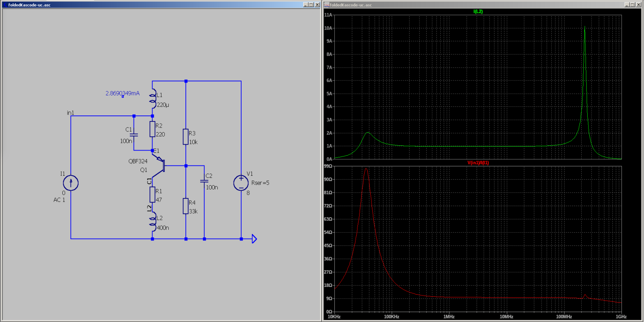Minimize the plot window
The image size is (644, 322).
pyautogui.click(x=627, y=5)
